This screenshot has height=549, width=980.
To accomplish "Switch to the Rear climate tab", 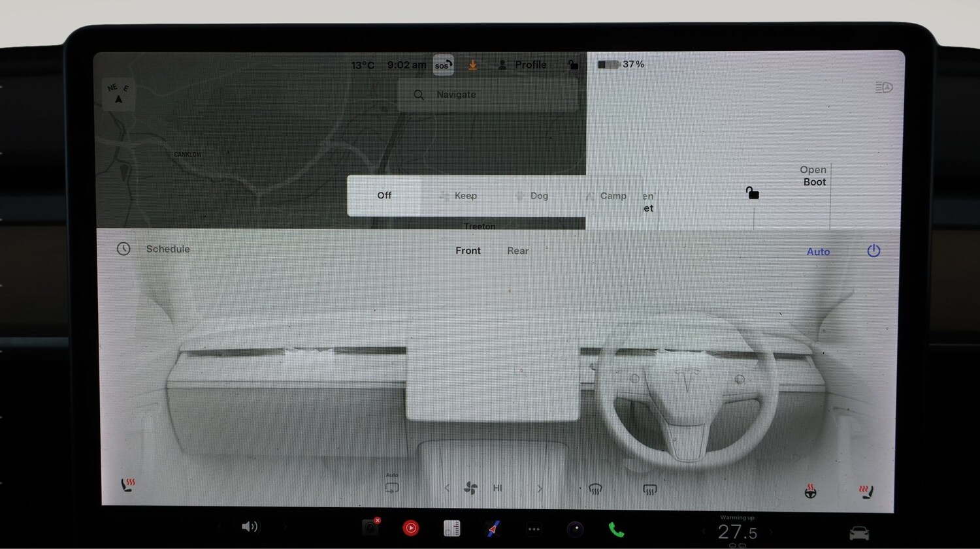I will tap(517, 250).
